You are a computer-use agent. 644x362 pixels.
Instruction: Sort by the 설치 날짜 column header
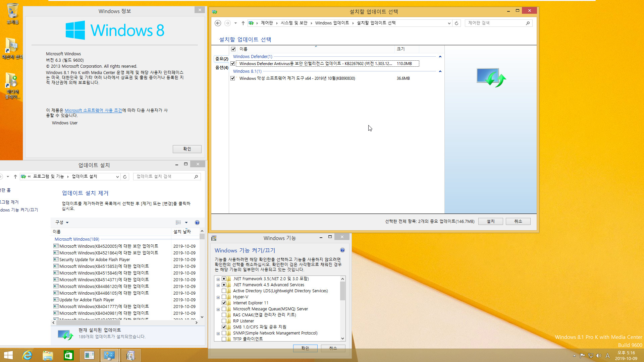tap(182, 232)
